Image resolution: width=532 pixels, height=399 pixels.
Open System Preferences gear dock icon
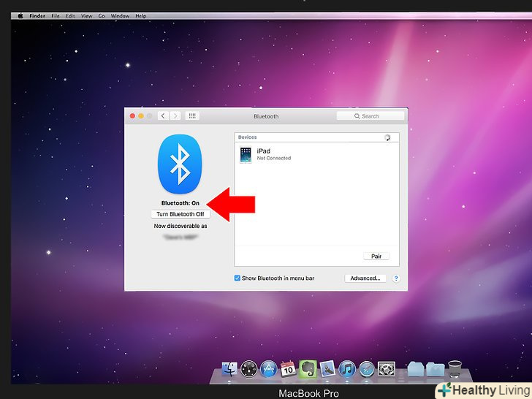[387, 369]
